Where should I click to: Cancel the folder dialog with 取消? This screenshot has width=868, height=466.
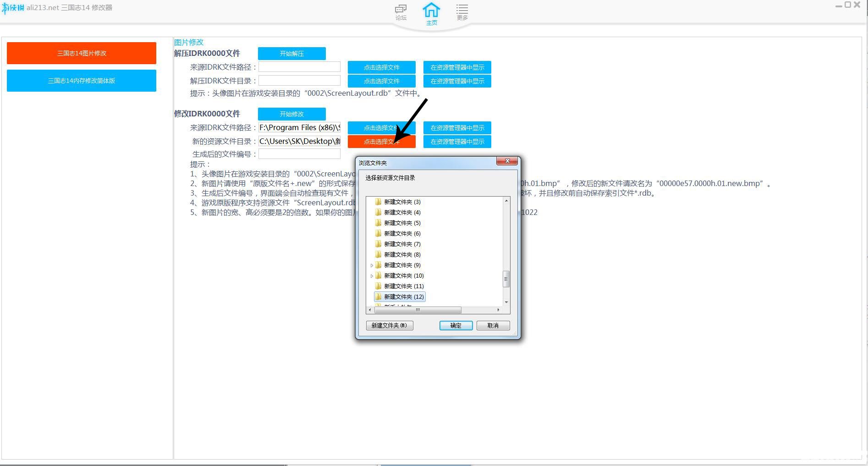click(x=493, y=325)
